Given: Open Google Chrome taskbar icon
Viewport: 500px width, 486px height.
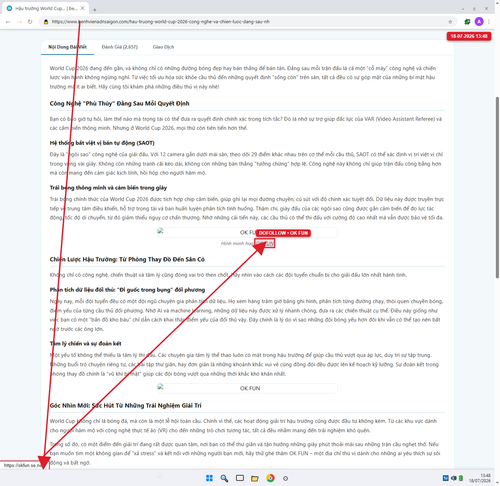Looking at the screenshot, I should (x=270, y=478).
